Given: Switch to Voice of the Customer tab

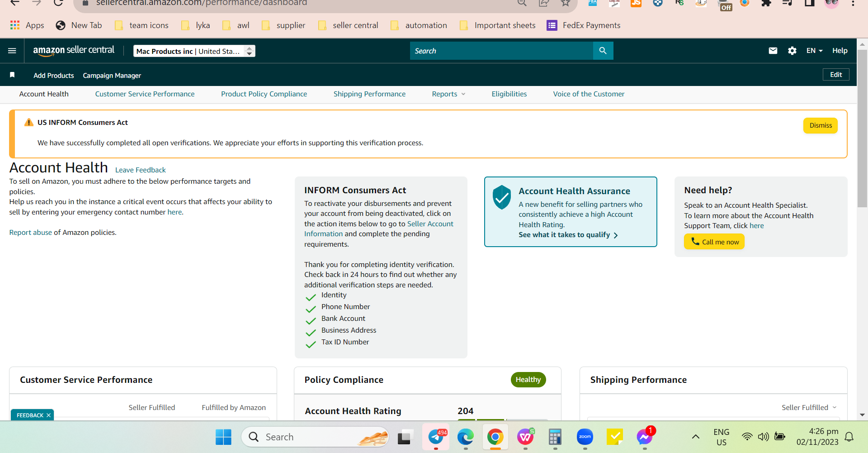Looking at the screenshot, I should [589, 94].
